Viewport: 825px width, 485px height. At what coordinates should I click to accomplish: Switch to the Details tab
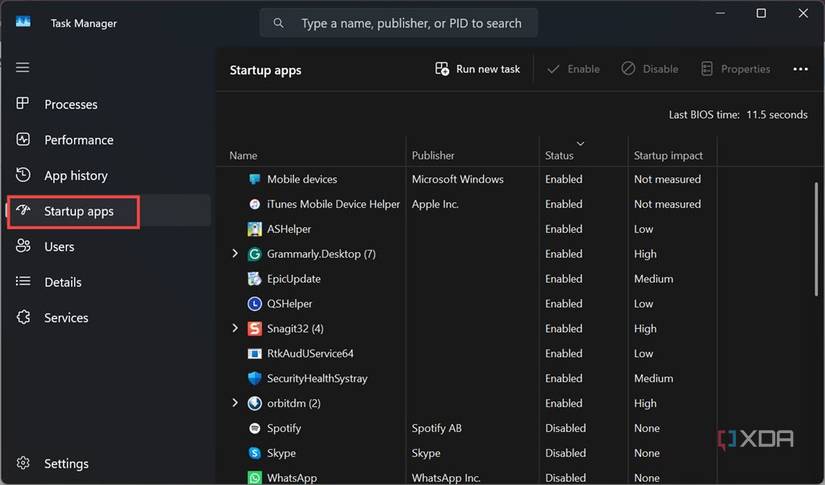click(64, 282)
